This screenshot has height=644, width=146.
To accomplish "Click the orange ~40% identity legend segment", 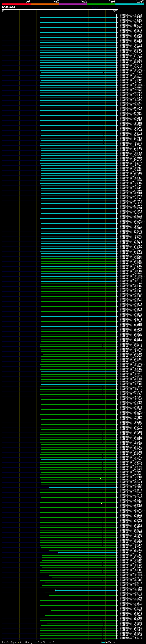I will 45,4.
